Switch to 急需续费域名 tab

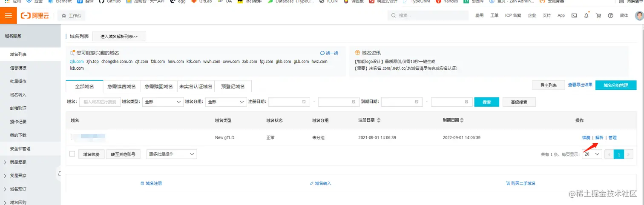[x=121, y=86]
